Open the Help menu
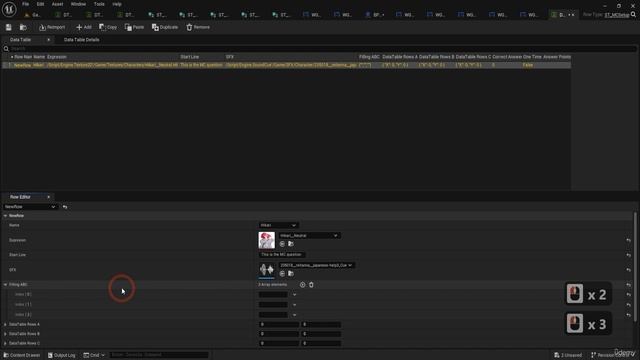The image size is (640, 360). (117, 4)
